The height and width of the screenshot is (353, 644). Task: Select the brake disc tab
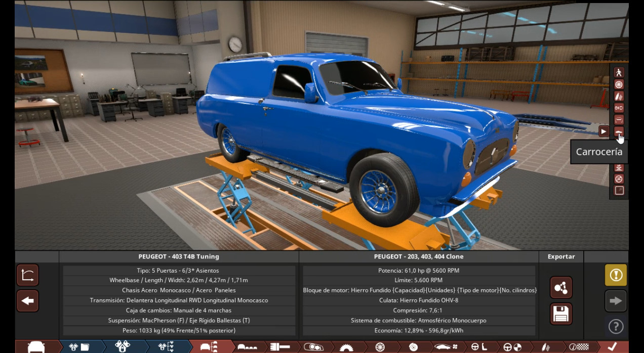pyautogui.click(x=413, y=346)
